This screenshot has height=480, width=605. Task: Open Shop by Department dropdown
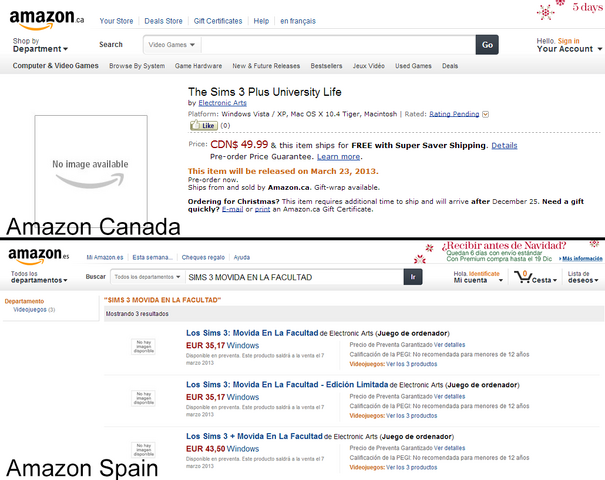(40, 45)
